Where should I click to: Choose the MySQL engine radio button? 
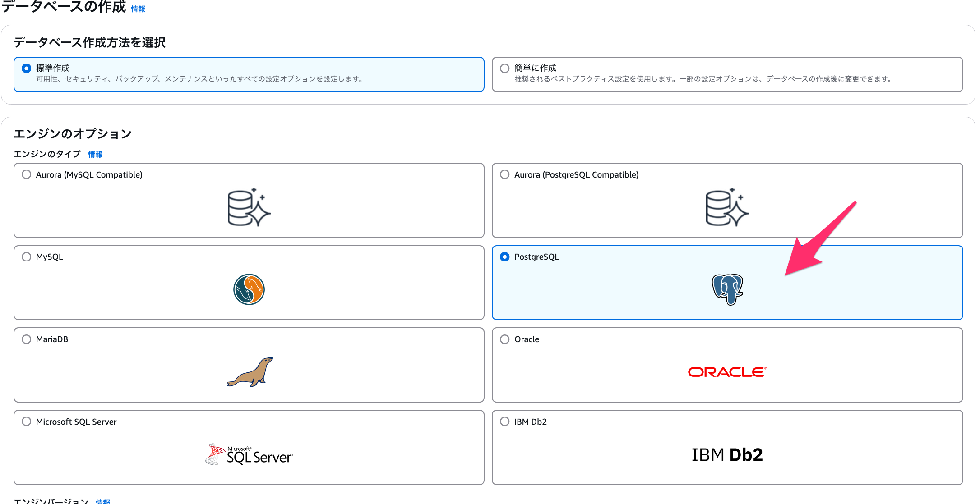27,257
